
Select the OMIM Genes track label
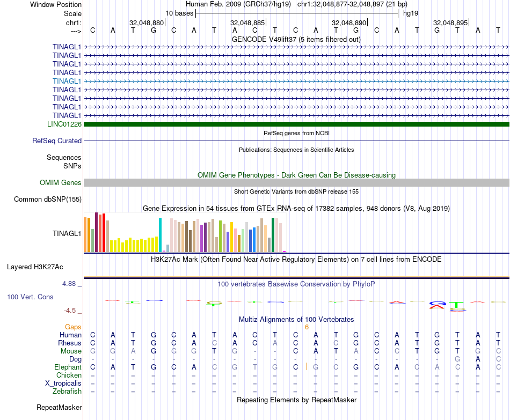tap(60, 183)
